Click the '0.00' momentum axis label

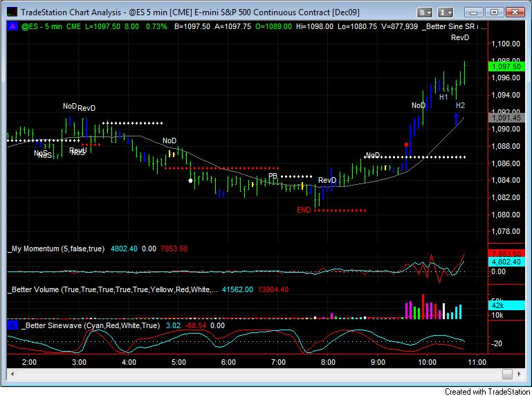(498, 271)
